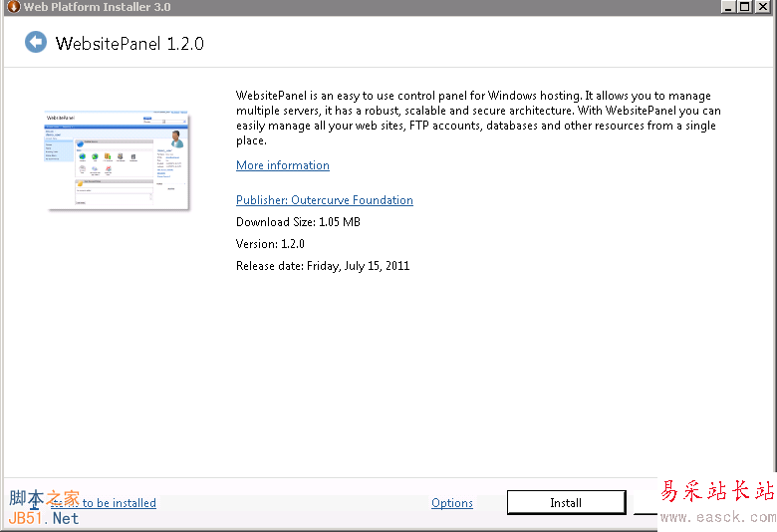Maximize the Web Platform Installer window
Screen dimensions: 777x532
pos(744,6)
